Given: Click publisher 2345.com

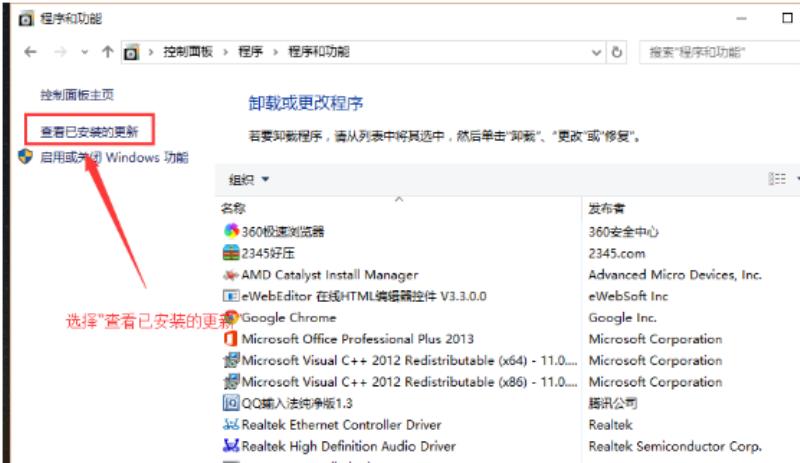Looking at the screenshot, I should point(617,254).
